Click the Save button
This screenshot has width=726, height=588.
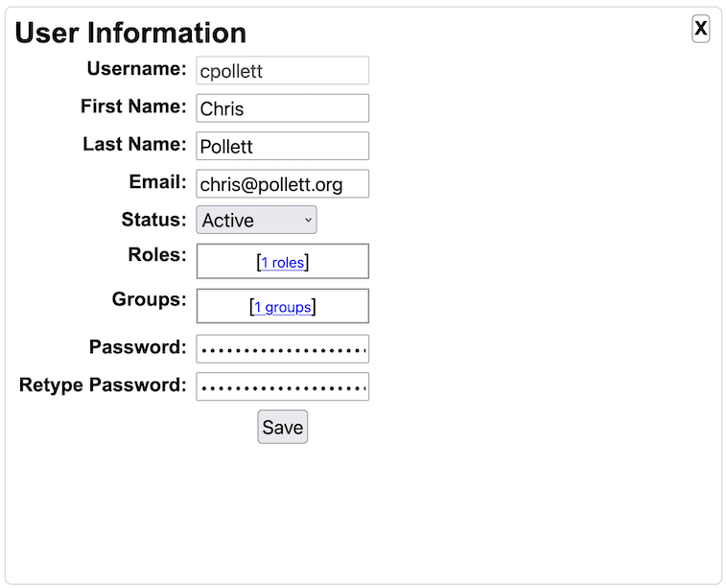pyautogui.click(x=282, y=427)
